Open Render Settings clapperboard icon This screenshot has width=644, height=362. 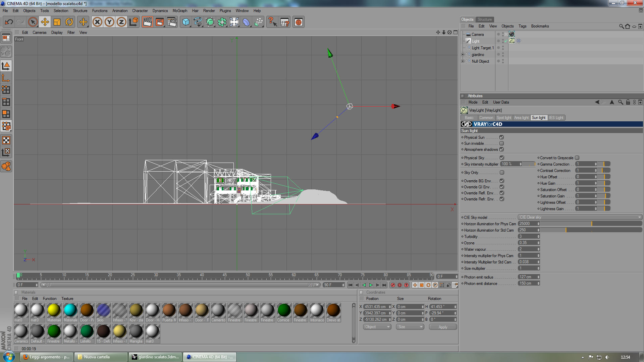(x=172, y=22)
